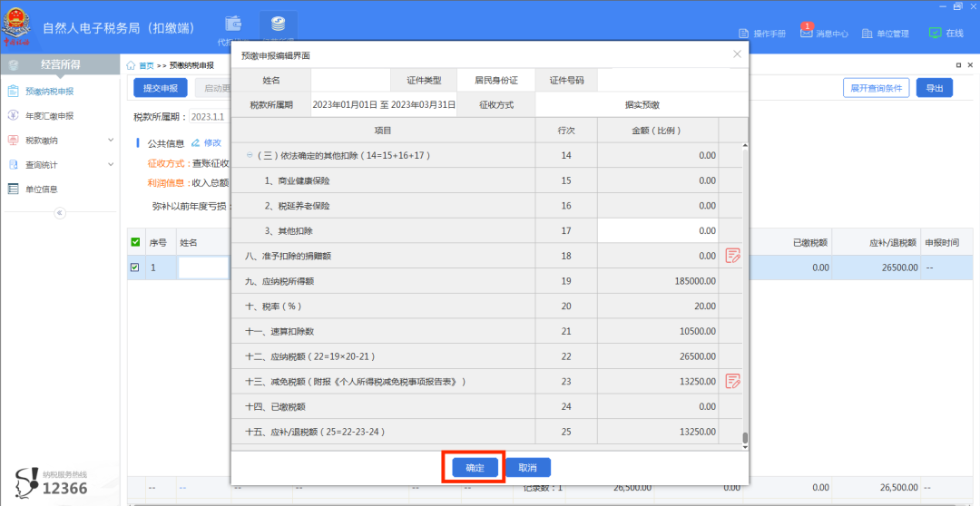Screen dimensions: 980x506
Task: Click the name cell in table row 1
Action: pos(204,268)
